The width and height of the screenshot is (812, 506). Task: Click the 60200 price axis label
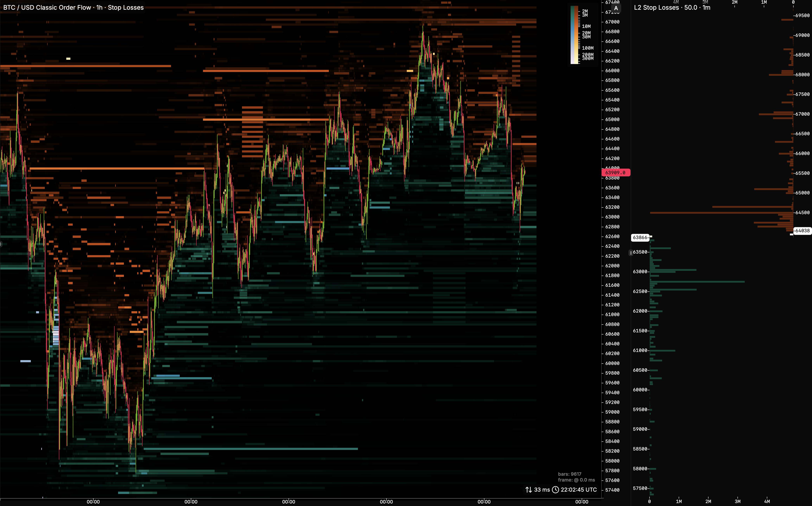tap(612, 354)
